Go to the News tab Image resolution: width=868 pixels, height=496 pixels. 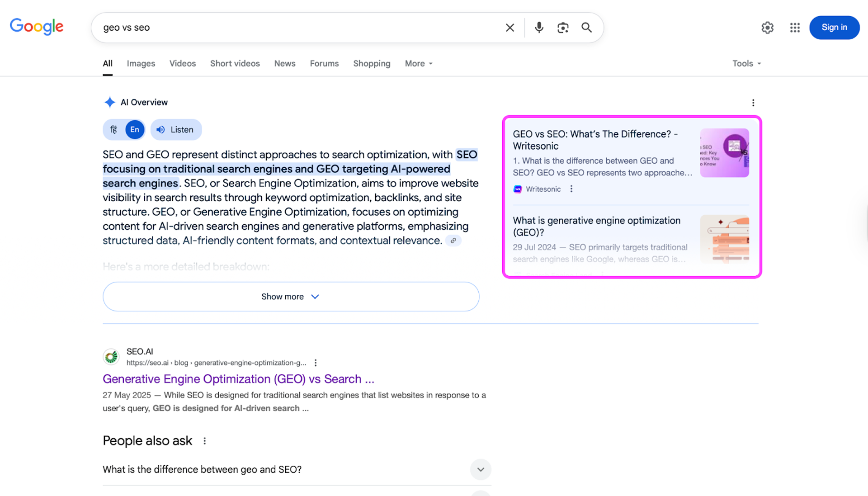tap(285, 63)
